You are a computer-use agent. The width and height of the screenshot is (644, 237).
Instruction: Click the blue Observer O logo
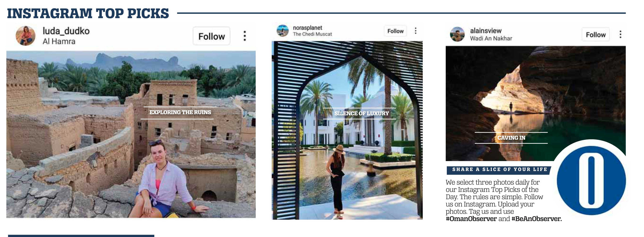(591, 180)
